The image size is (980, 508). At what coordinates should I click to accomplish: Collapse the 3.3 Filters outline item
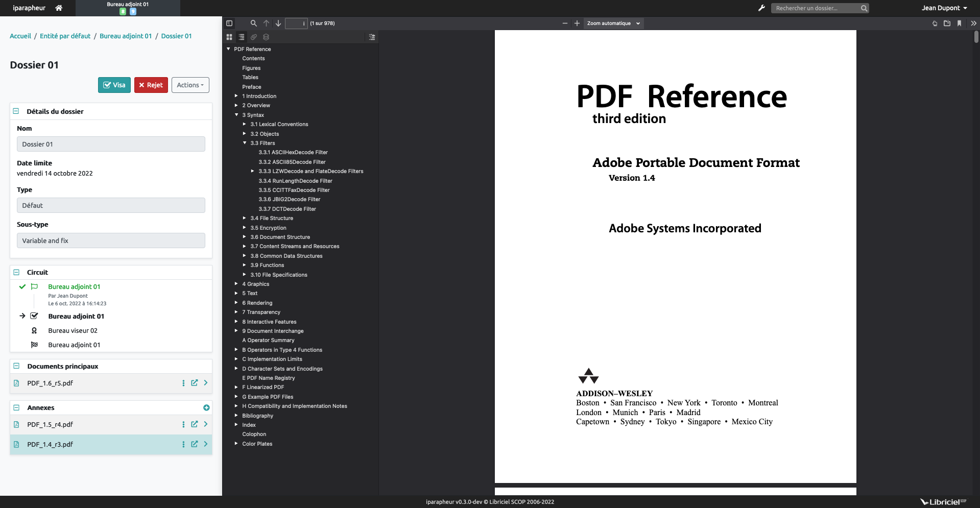coord(245,143)
